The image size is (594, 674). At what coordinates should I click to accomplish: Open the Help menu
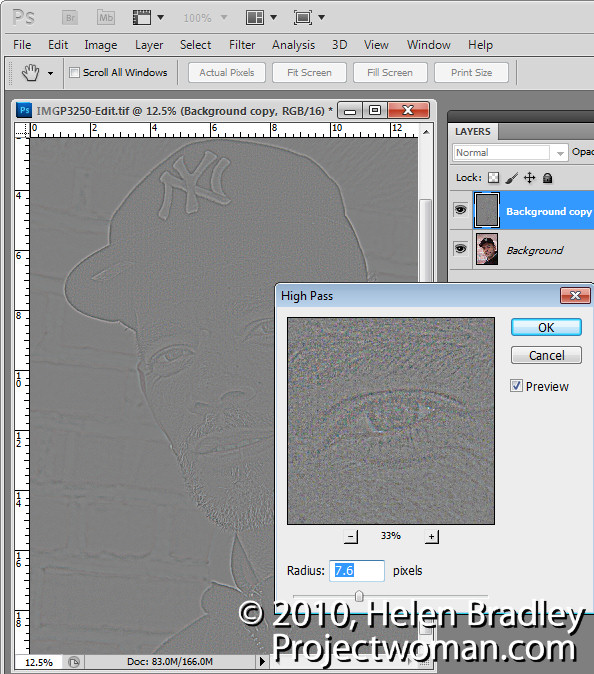480,45
